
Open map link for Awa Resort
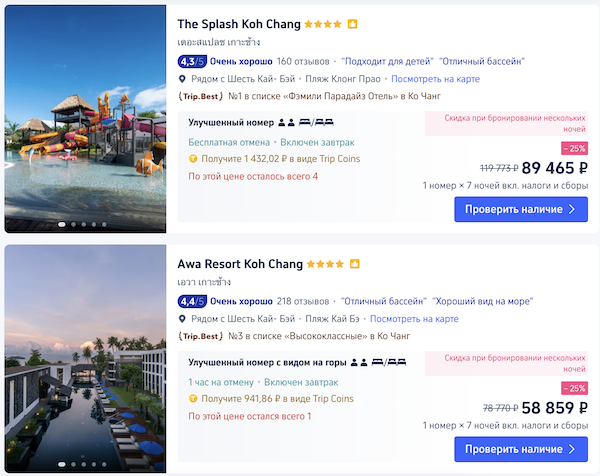point(414,319)
